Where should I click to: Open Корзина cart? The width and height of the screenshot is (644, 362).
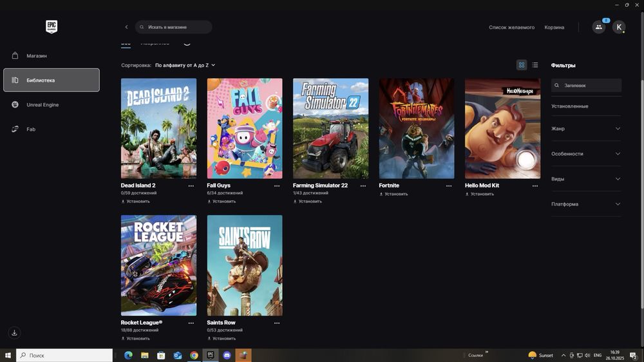(554, 27)
